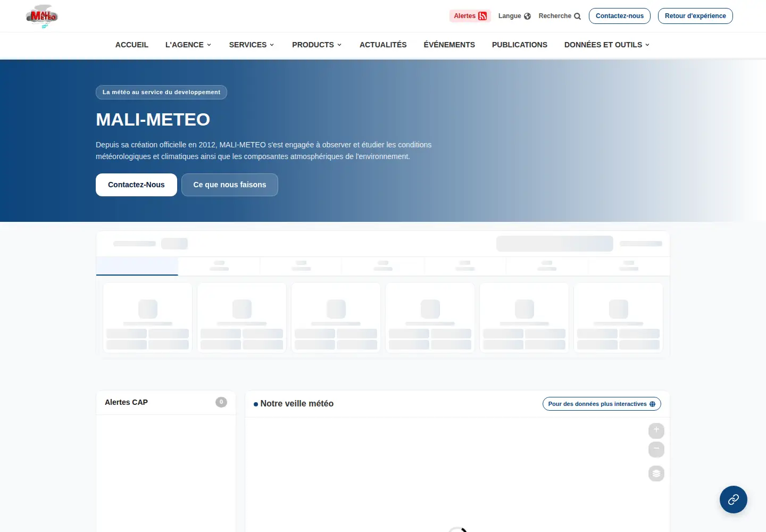Expand the SERVICES dropdown
Screen dimensions: 766x532
[x=252, y=45]
